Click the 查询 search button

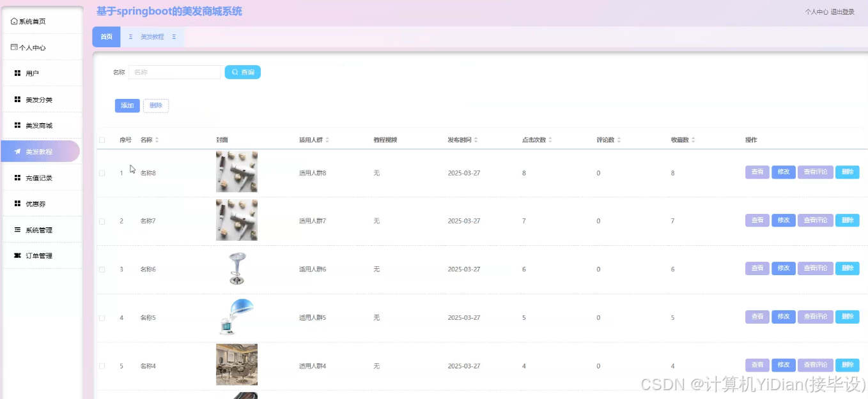tap(243, 72)
